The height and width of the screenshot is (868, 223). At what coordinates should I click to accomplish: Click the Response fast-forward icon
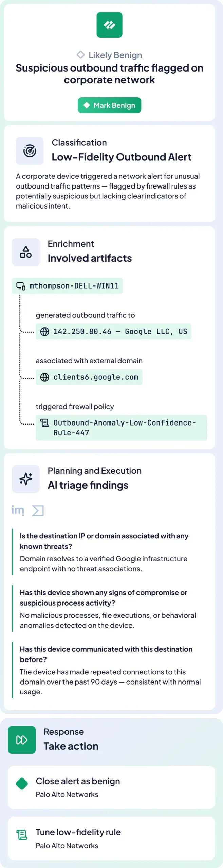[22, 740]
